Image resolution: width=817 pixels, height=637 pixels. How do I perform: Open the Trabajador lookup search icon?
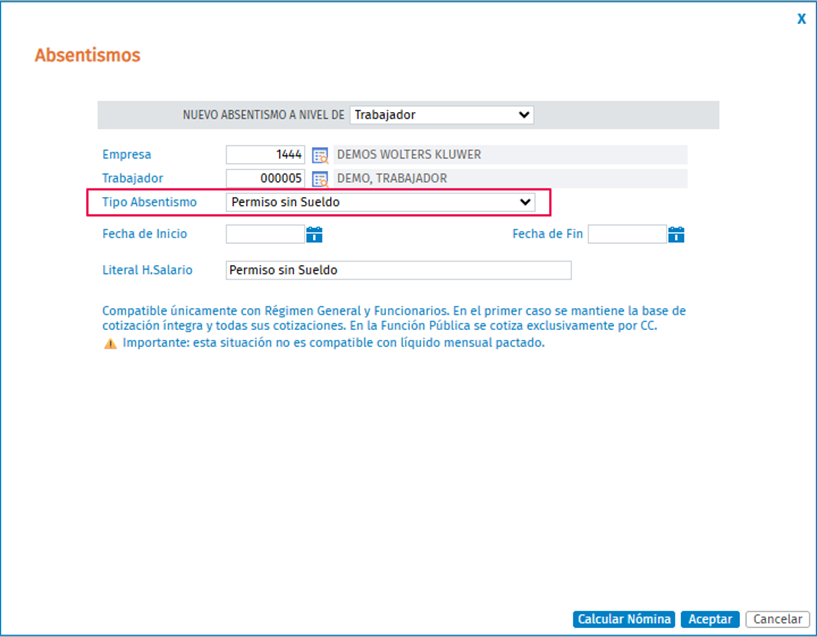pos(320,179)
